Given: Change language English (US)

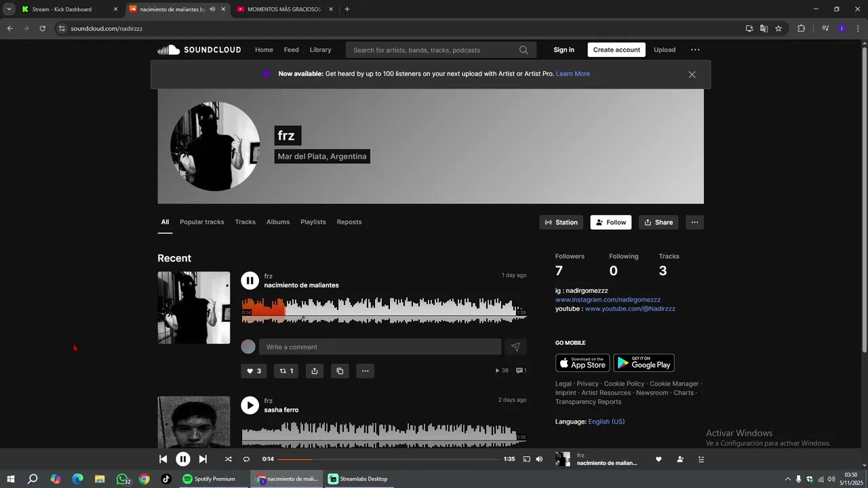Looking at the screenshot, I should pyautogui.click(x=606, y=422).
